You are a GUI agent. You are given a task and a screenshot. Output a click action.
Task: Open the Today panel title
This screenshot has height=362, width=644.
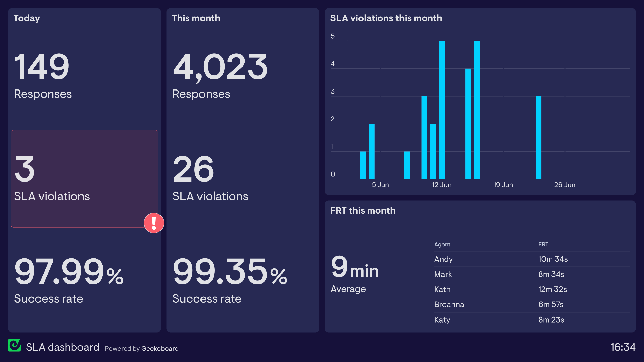pos(27,18)
